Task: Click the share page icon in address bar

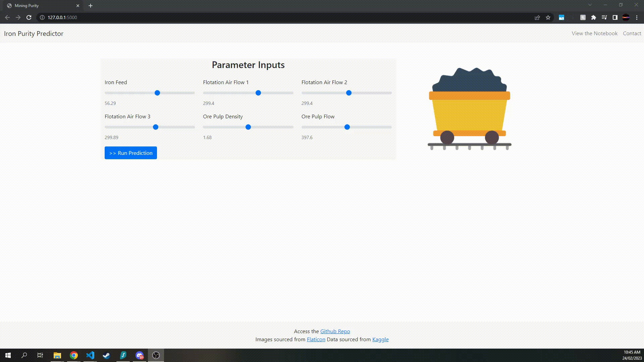Action: point(537,17)
